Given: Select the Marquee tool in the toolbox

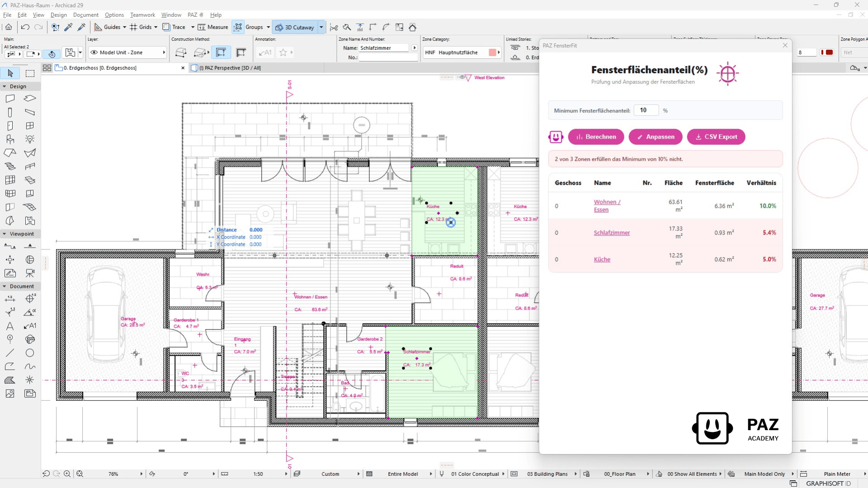Looking at the screenshot, I should coord(30,73).
